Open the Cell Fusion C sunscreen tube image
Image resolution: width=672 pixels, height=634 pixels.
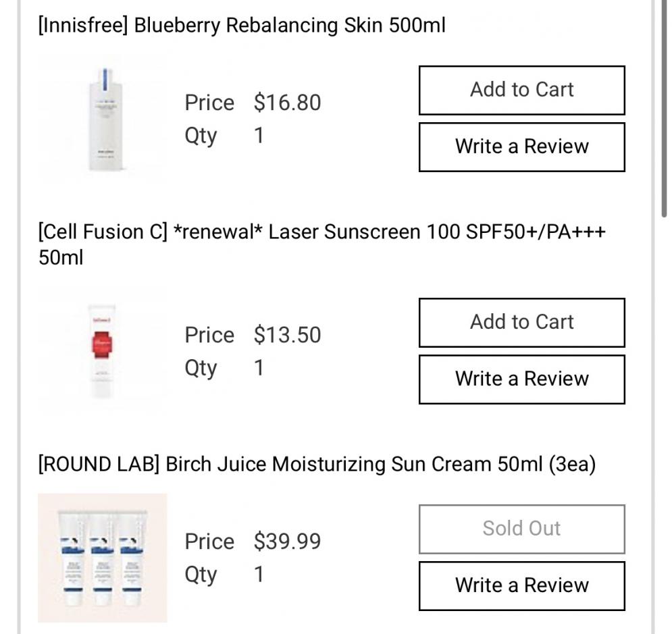103,351
